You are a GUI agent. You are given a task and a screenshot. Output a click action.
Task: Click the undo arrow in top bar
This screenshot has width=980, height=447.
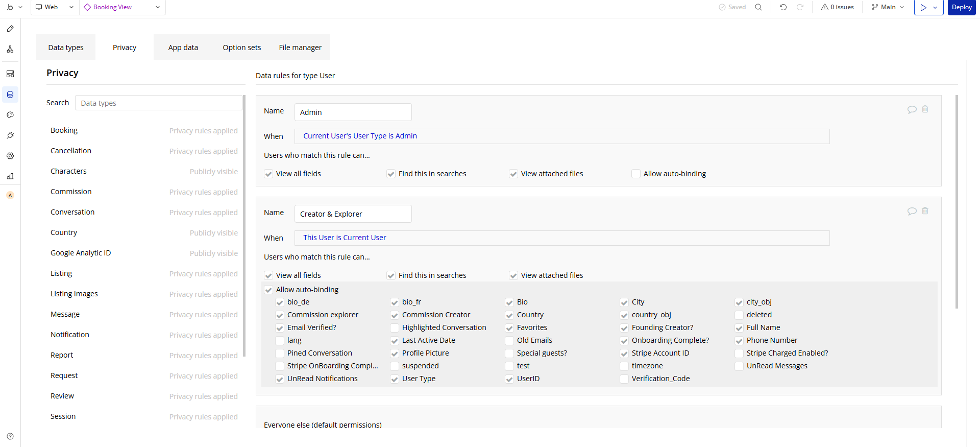pos(783,7)
